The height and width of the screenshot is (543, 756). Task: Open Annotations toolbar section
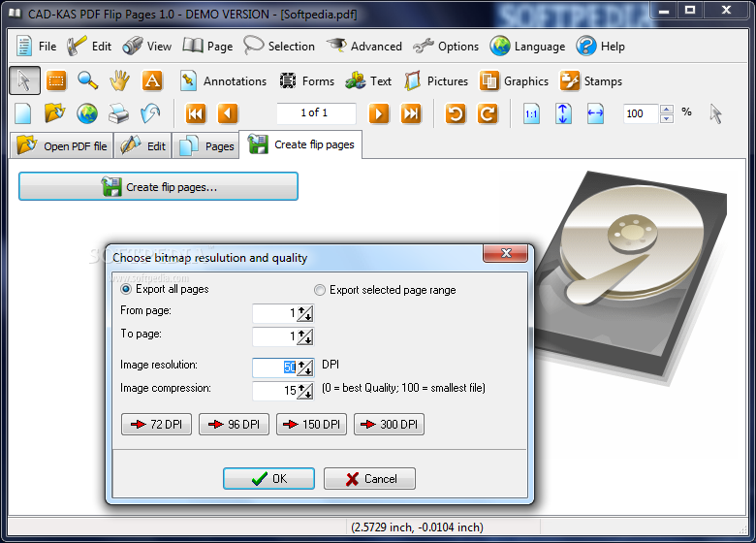pyautogui.click(x=223, y=81)
